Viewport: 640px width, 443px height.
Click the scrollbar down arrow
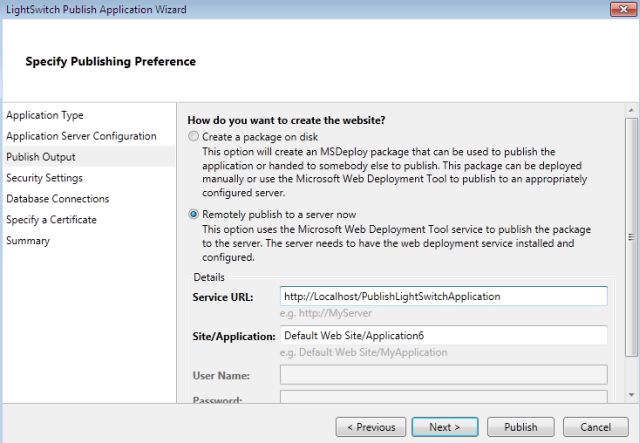(631, 395)
